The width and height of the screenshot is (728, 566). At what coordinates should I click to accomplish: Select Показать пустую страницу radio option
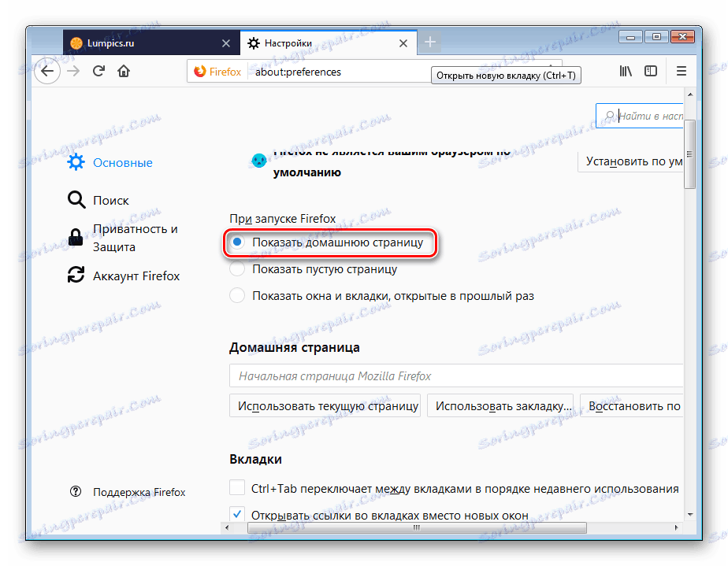coord(237,269)
